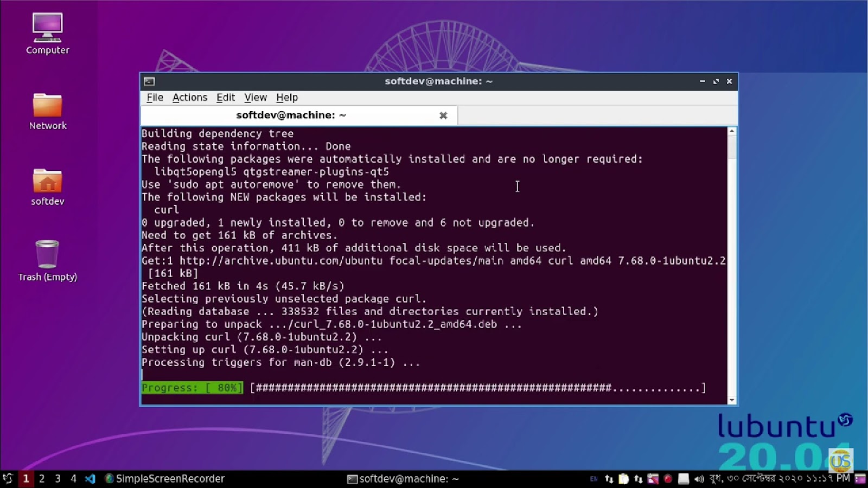
Task: Open the Actions menu in the terminal
Action: [190, 97]
